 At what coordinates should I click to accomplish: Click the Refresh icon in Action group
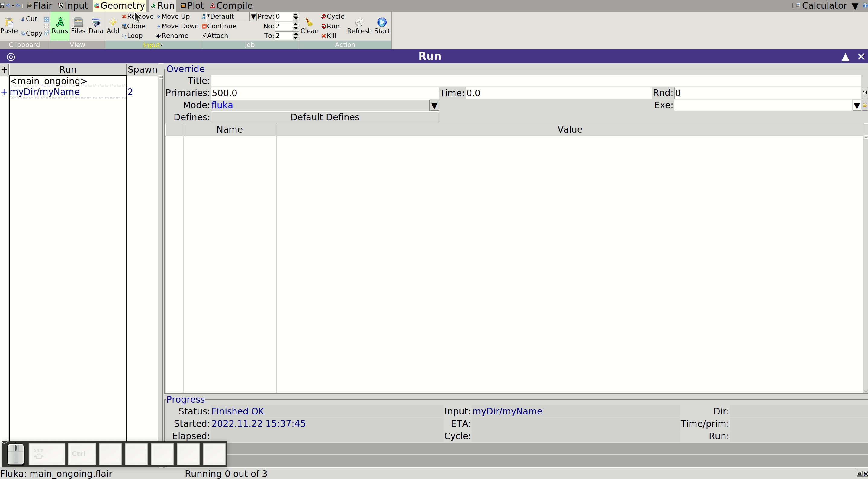point(359,22)
